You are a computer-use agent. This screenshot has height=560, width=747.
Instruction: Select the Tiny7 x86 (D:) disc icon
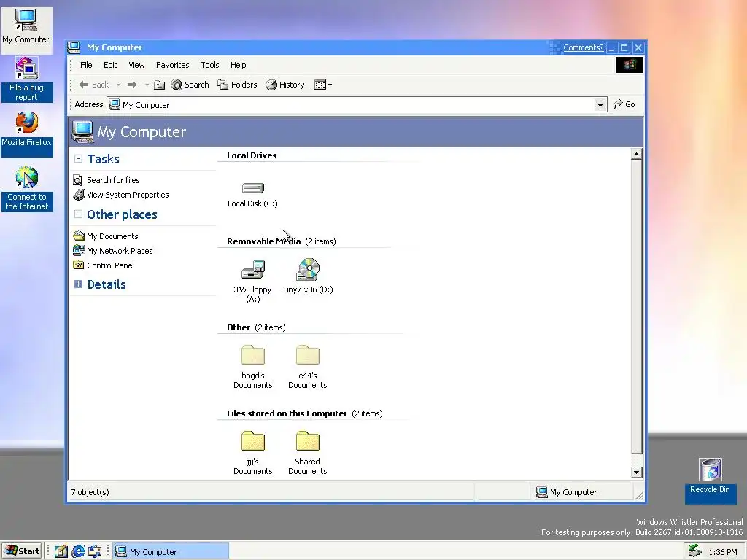click(308, 276)
